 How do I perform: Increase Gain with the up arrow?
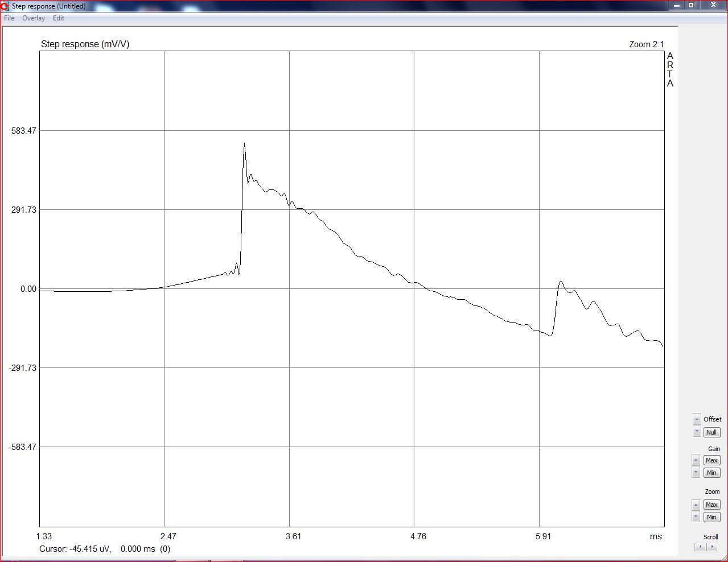(696, 460)
